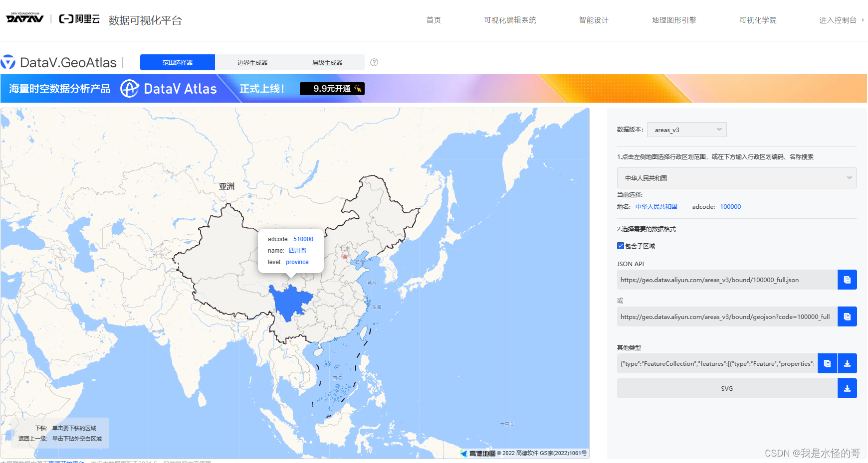The width and height of the screenshot is (868, 463).
Task: Switch to the 层级生成器 tab
Action: (x=327, y=62)
